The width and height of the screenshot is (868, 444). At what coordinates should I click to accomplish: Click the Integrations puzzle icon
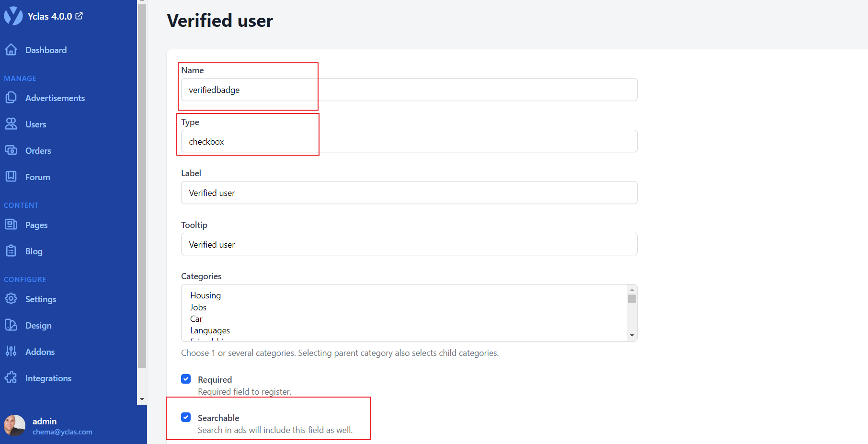[x=11, y=378]
